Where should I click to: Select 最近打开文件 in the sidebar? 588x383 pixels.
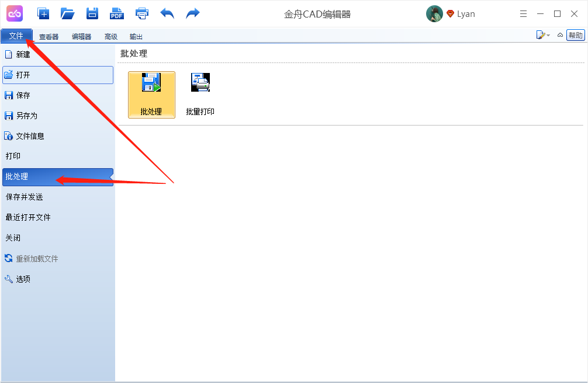click(x=28, y=217)
